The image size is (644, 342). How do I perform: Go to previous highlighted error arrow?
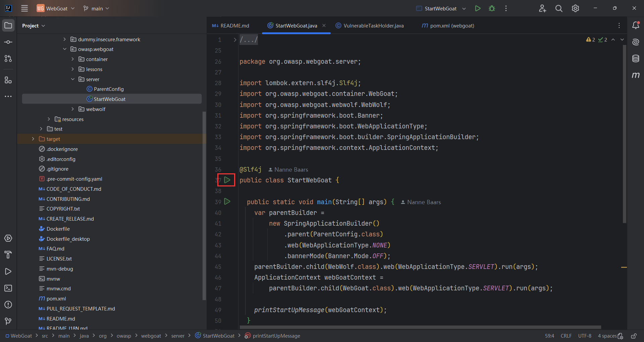[613, 40]
